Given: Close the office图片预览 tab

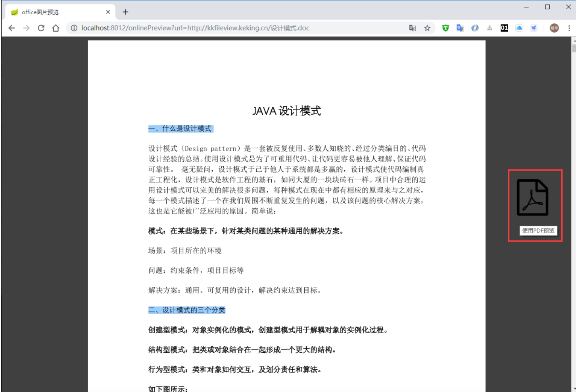Looking at the screenshot, I should [x=108, y=12].
